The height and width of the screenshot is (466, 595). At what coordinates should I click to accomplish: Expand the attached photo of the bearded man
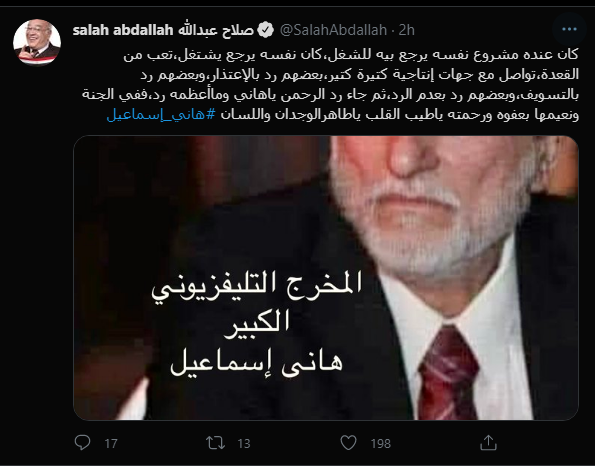[x=326, y=278]
